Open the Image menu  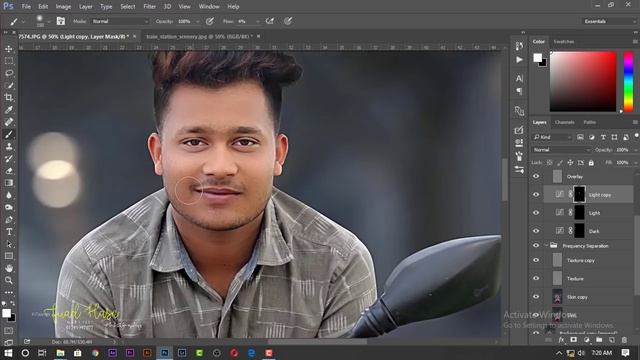[63, 7]
